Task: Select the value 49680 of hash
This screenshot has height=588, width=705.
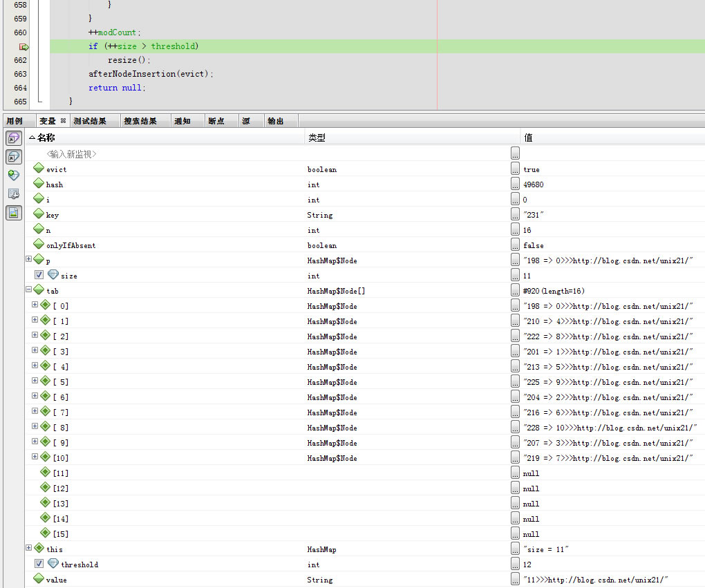Action: (534, 184)
